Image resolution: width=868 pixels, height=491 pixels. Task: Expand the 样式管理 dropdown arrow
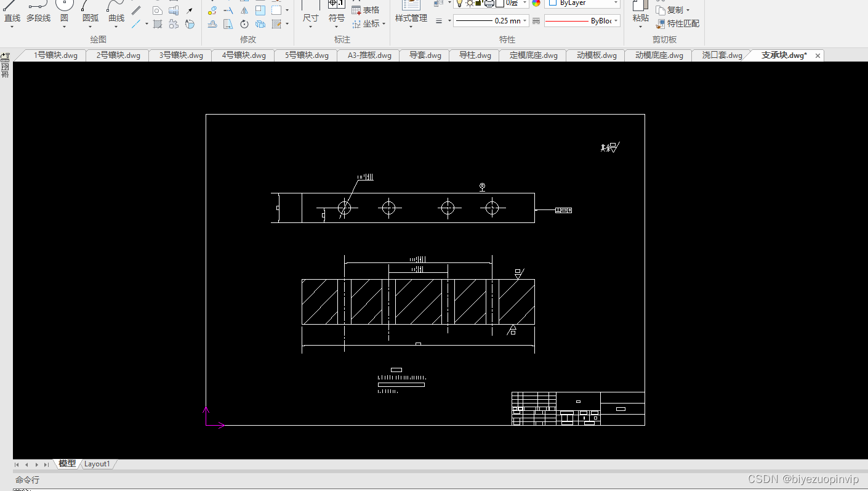(411, 26)
